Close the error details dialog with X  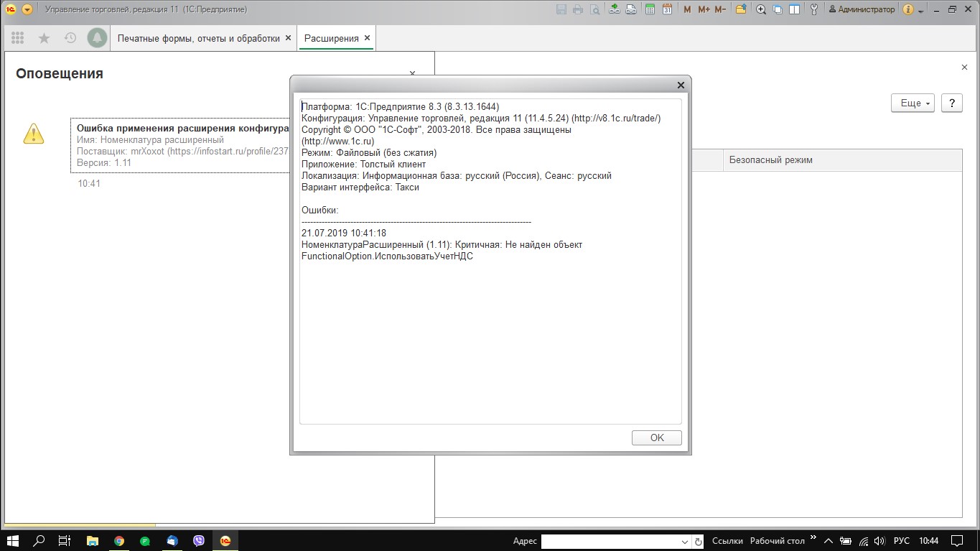681,85
